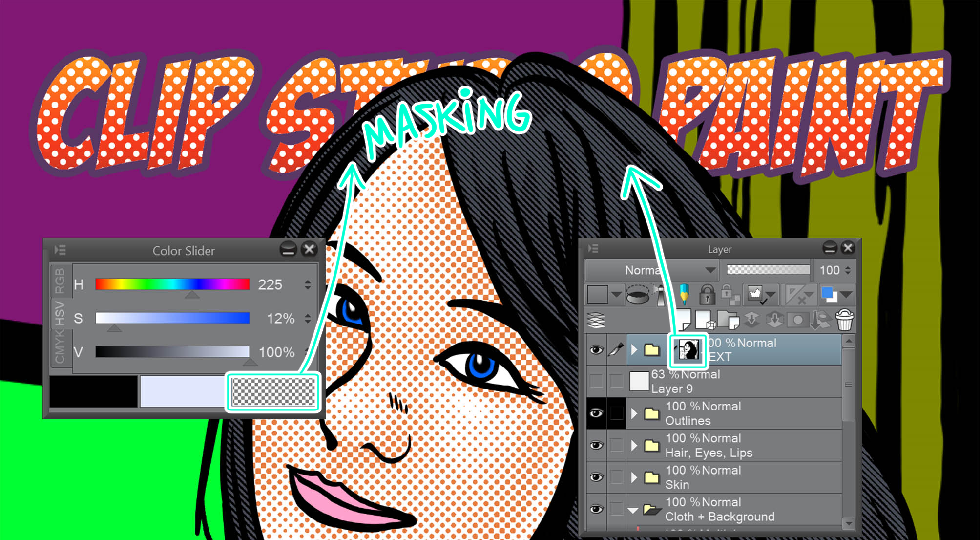Click merge with layer below icon
The width and height of the screenshot is (980, 540).
(x=774, y=320)
